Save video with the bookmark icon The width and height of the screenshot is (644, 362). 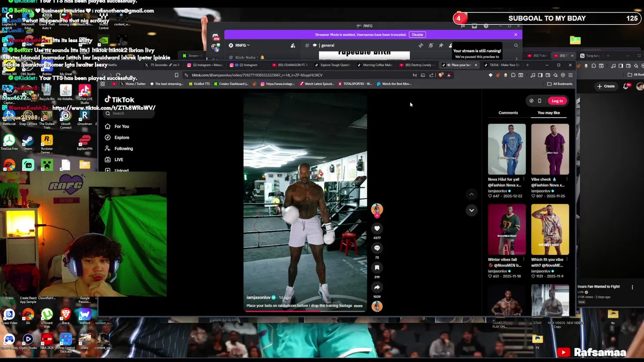377,267
